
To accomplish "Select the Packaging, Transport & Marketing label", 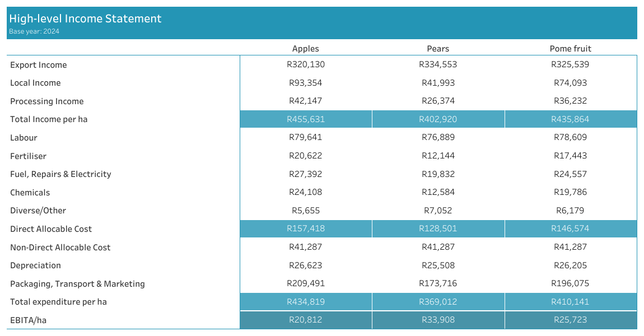I will point(77,284).
